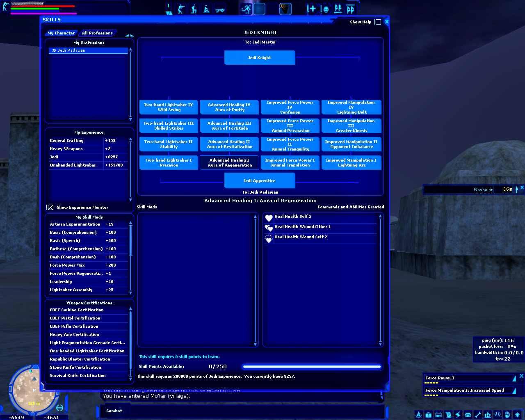Viewport: 525px width, 420px height.
Task: Click the minimap zoom circle icon
Action: 60,407
